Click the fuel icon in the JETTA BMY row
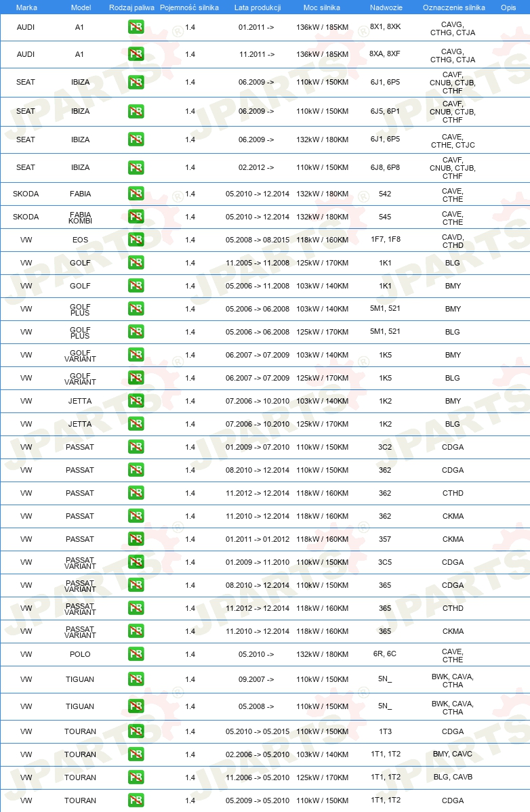The width and height of the screenshot is (530, 812). [136, 401]
